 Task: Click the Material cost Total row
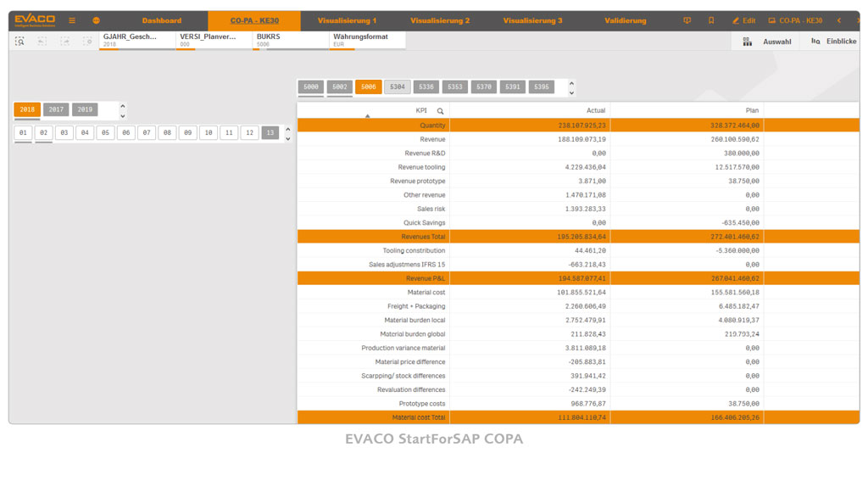tap(578, 417)
